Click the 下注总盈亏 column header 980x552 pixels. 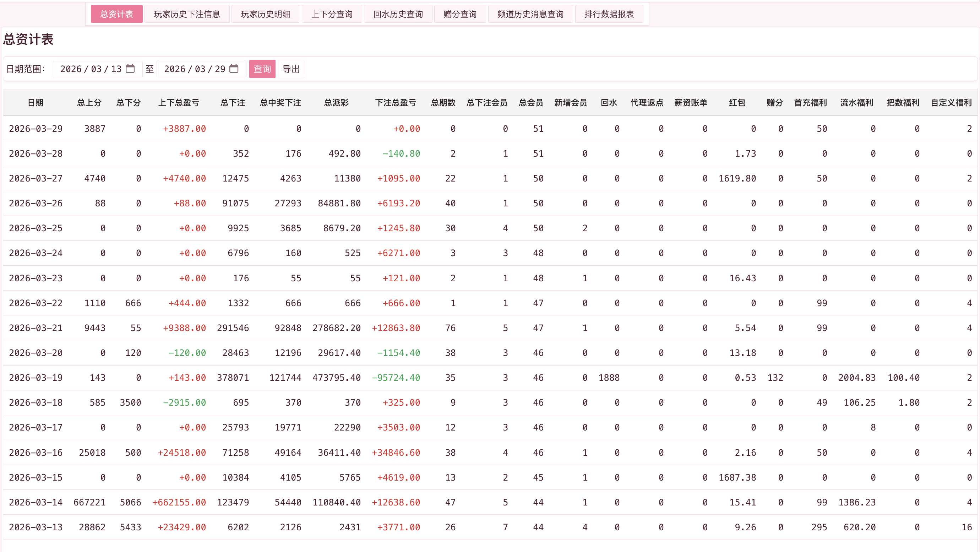[x=396, y=102]
